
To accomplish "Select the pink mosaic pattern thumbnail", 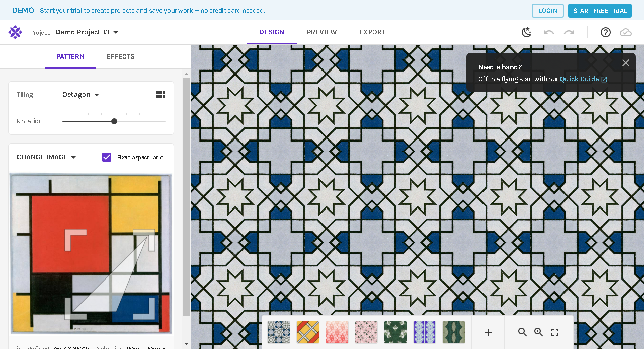I will 366,332.
